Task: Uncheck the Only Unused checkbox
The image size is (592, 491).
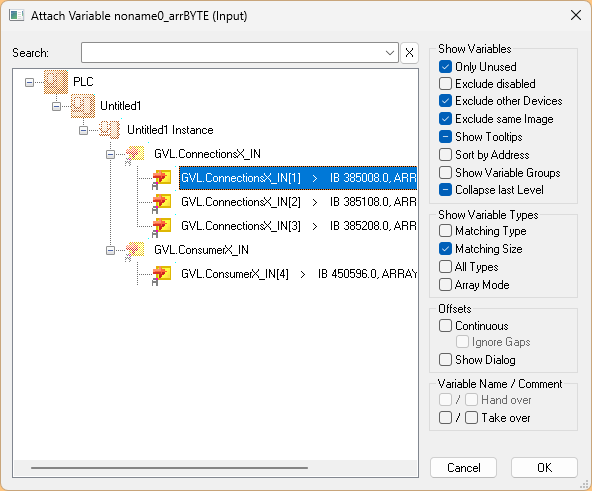Action: tap(445, 67)
